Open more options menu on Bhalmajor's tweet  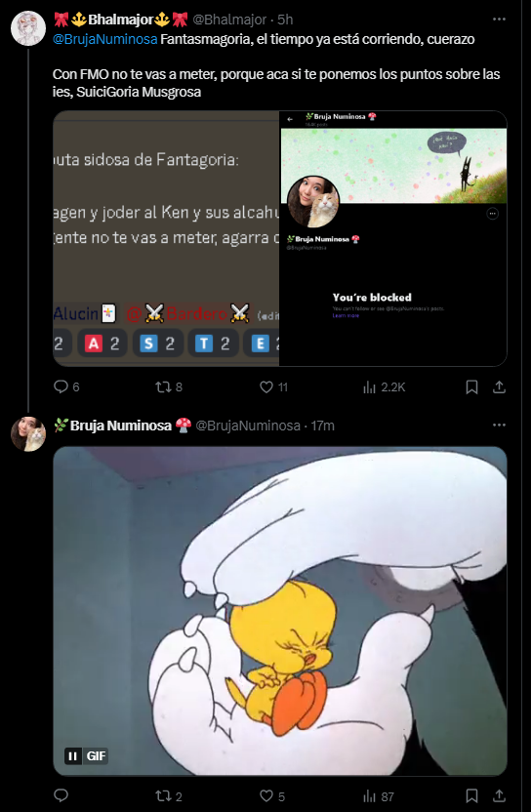point(499,20)
